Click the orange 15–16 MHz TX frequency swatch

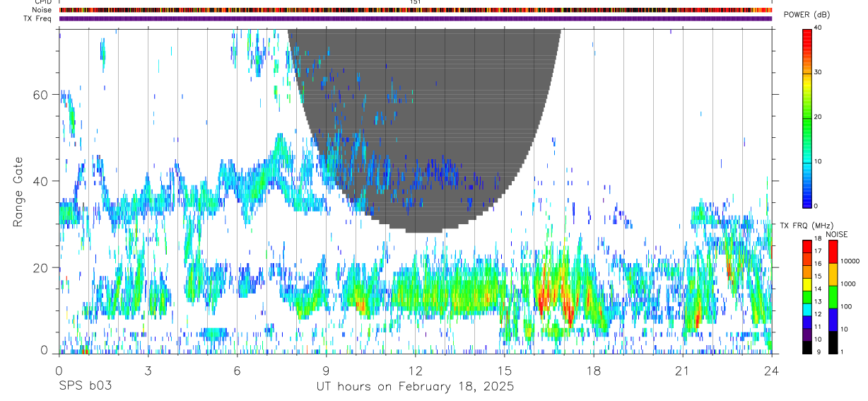coord(807,272)
